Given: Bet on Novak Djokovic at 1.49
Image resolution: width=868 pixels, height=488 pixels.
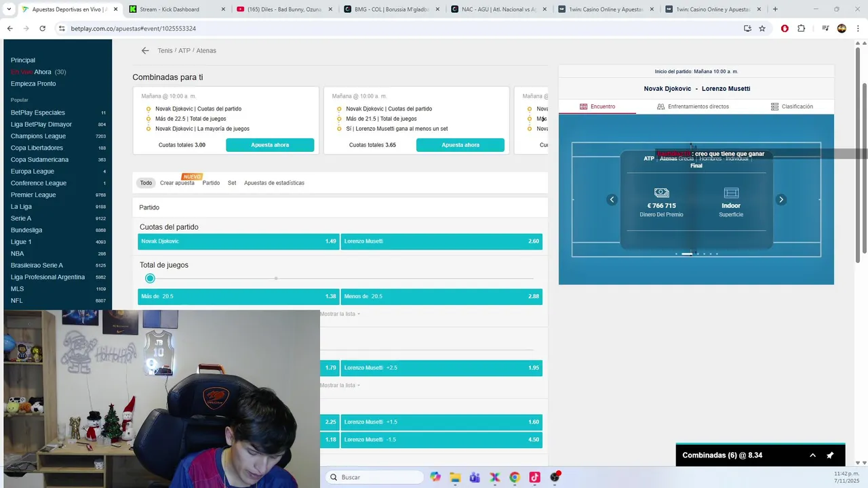Looking at the screenshot, I should pos(238,241).
